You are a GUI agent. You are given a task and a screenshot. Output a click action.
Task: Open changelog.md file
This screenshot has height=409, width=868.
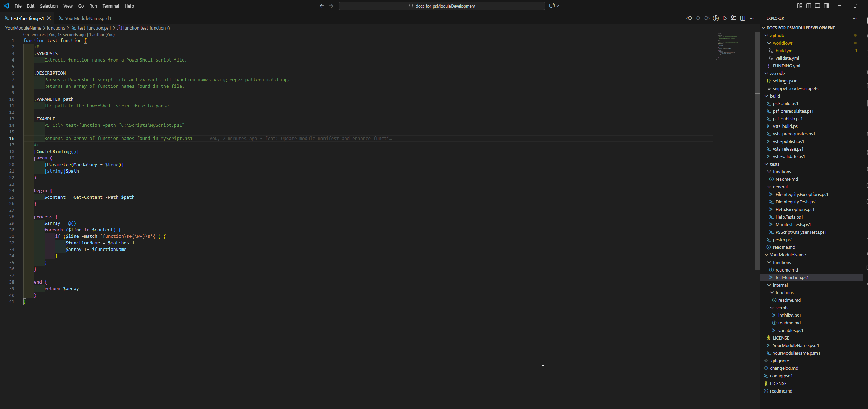[x=784, y=368]
